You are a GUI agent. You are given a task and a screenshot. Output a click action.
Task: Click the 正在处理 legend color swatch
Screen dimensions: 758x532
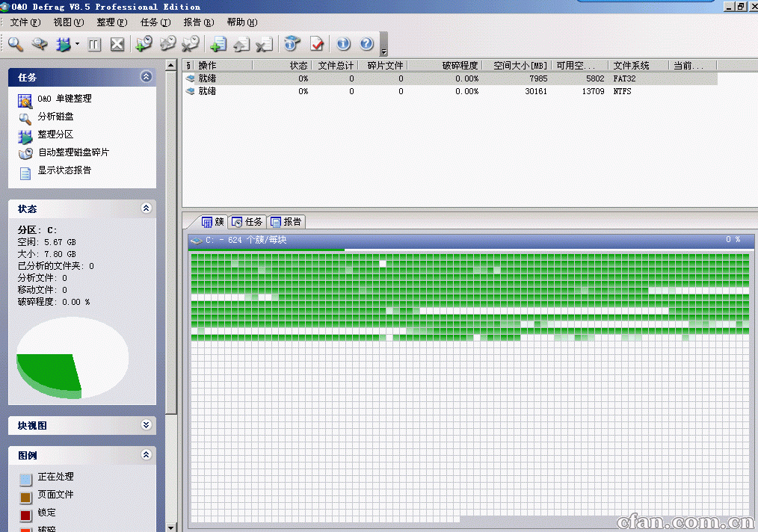(x=25, y=480)
